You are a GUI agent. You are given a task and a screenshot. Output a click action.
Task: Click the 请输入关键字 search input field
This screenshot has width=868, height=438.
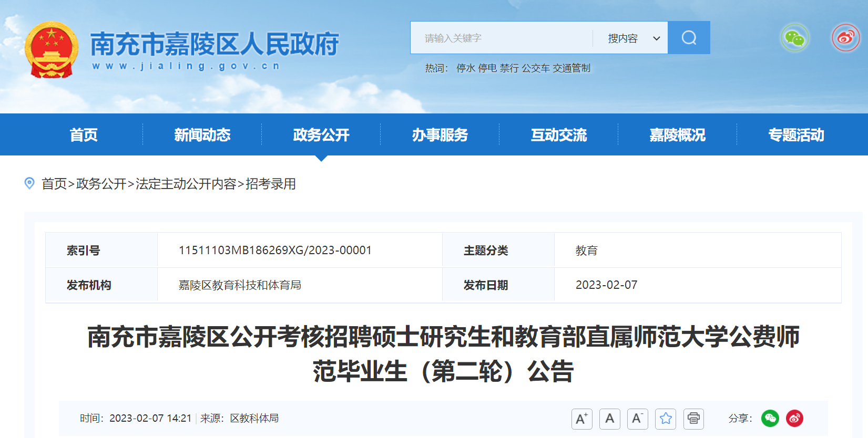(x=502, y=38)
